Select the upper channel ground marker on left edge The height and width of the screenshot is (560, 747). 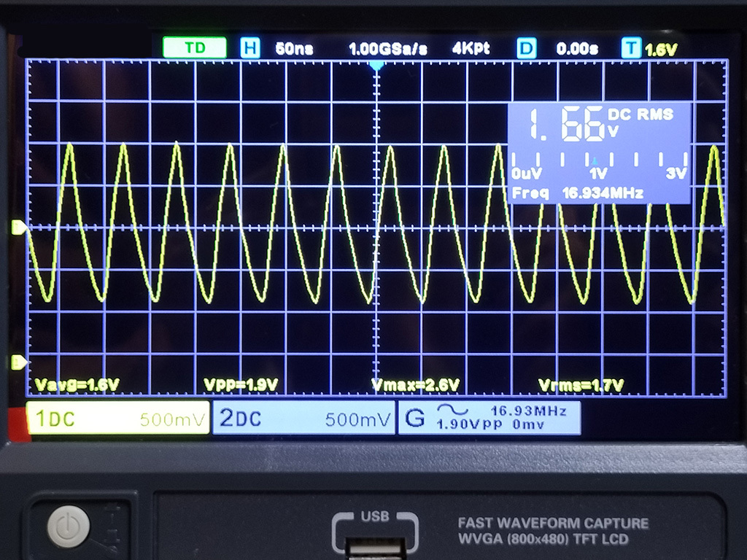click(x=18, y=227)
